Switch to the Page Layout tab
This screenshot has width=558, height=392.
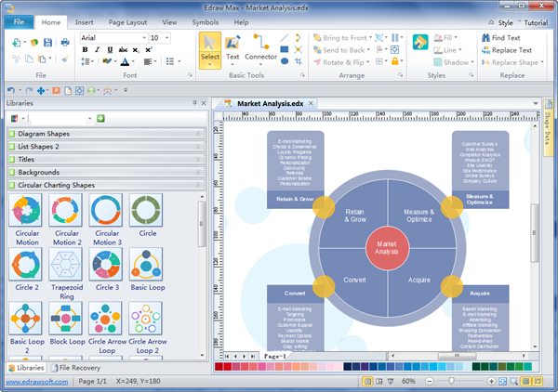pyautogui.click(x=128, y=21)
